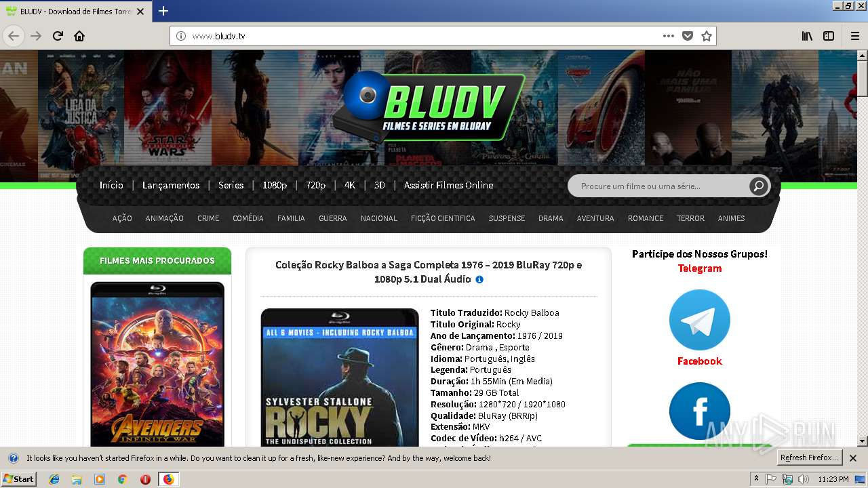Open the page actions three-dots menu
Image resolution: width=868 pixels, height=488 pixels.
click(x=669, y=36)
